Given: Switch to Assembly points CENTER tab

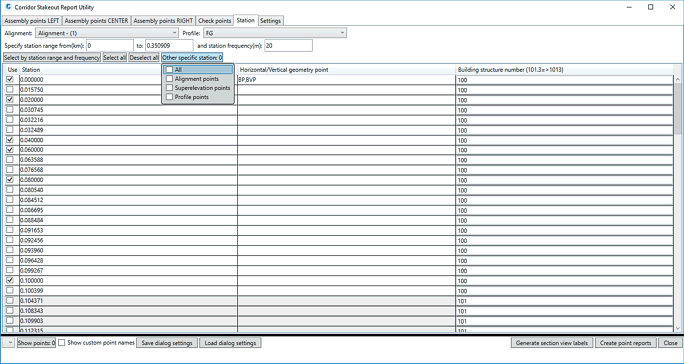Looking at the screenshot, I should (x=96, y=21).
